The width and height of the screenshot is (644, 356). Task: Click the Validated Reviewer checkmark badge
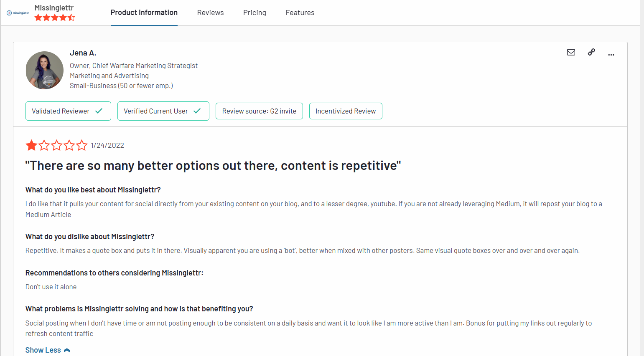68,111
